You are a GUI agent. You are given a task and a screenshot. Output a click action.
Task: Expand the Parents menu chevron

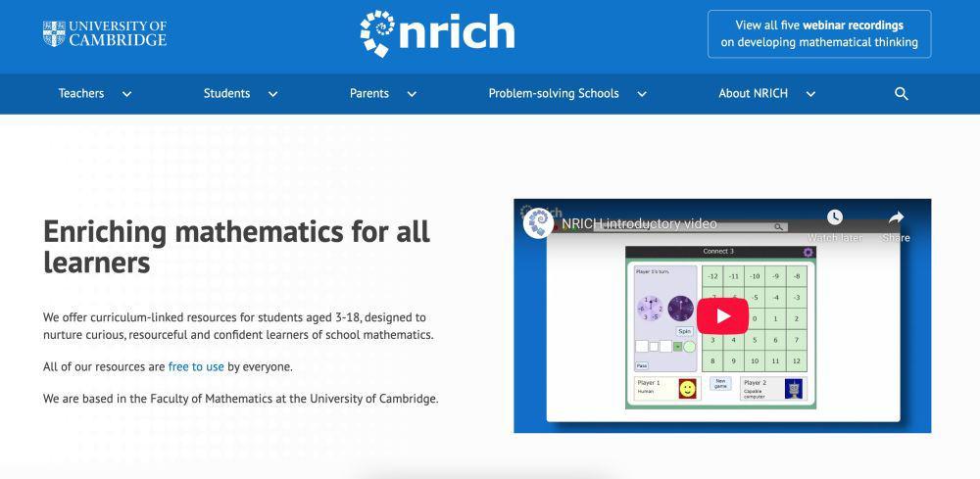coord(412,94)
